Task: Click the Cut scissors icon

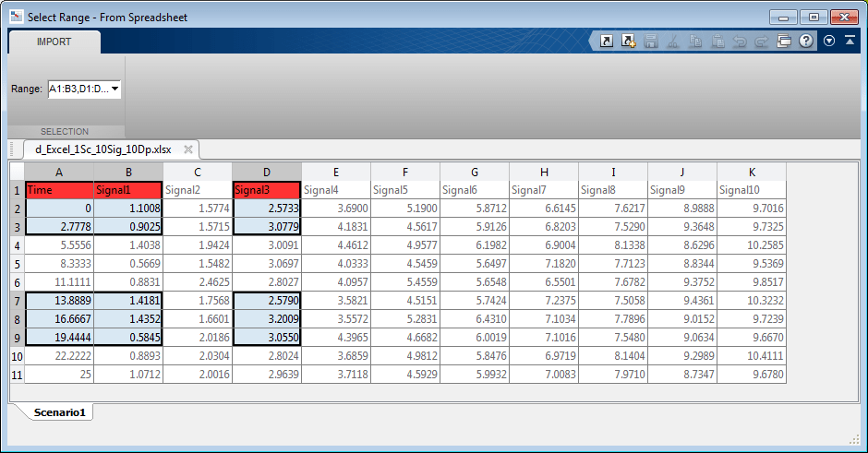Action: tap(673, 41)
